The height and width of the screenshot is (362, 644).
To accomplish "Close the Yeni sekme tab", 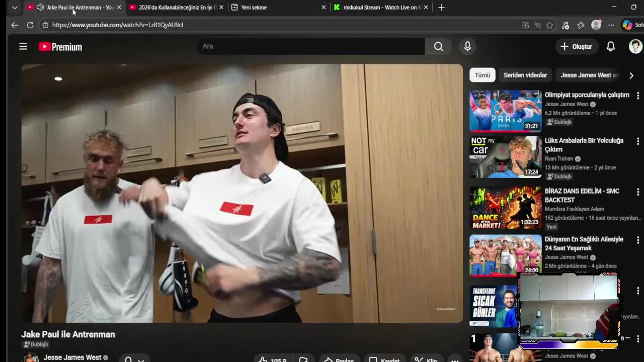I will (324, 8).
